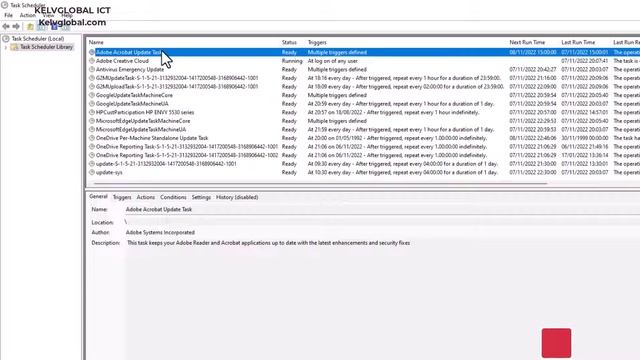Click the task icon beside MicrosoftEdgeUpdateTaskMachineUA

tap(92, 129)
